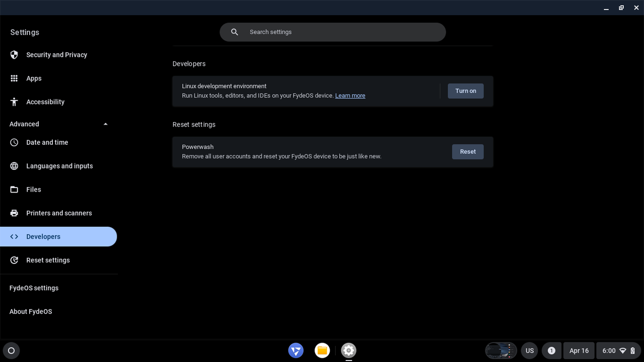The height and width of the screenshot is (362, 644).
Task: Click the Powerwash row title
Action: (x=198, y=147)
